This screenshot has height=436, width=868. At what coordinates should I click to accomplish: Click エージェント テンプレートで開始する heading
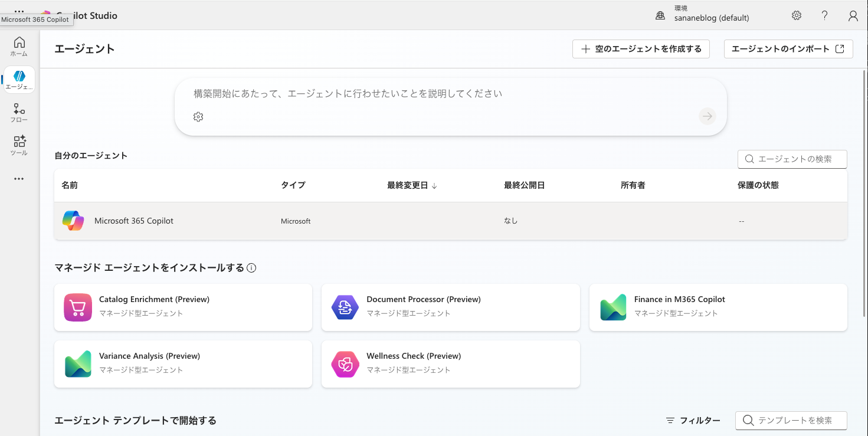click(x=135, y=421)
